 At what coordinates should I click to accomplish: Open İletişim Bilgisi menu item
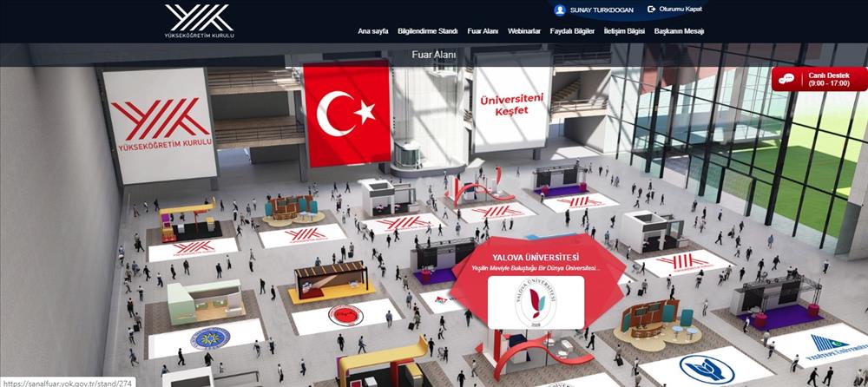(x=624, y=31)
